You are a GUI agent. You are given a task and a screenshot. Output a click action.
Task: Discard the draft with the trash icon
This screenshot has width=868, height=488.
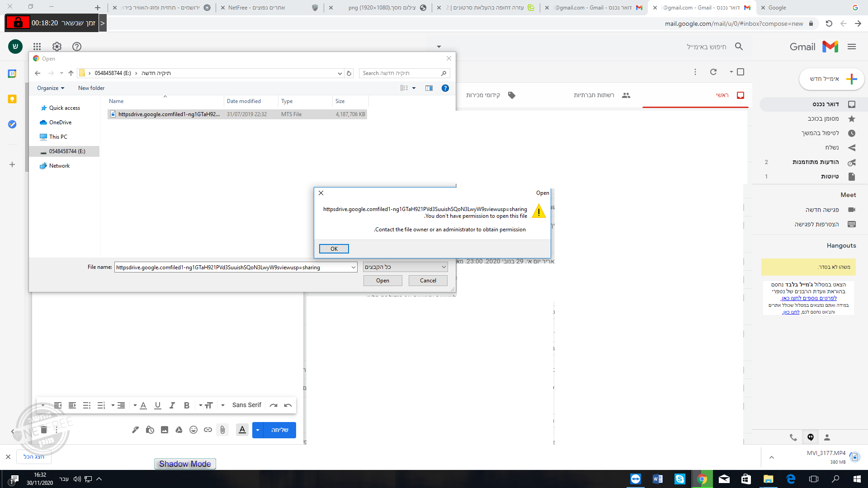[x=44, y=430]
